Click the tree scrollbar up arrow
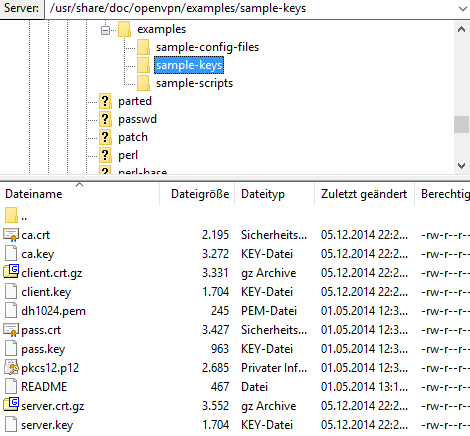Viewport: 470px width, 436px height. coord(461,29)
